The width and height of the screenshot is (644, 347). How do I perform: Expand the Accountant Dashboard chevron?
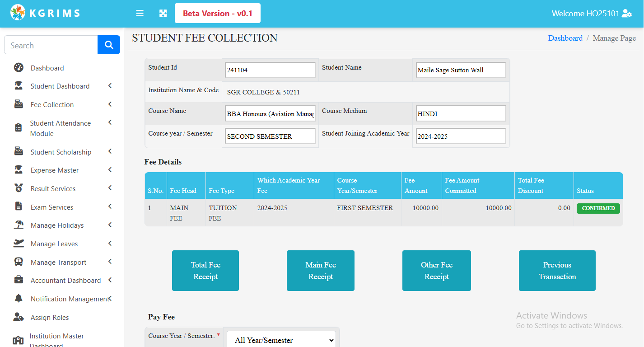tap(110, 280)
